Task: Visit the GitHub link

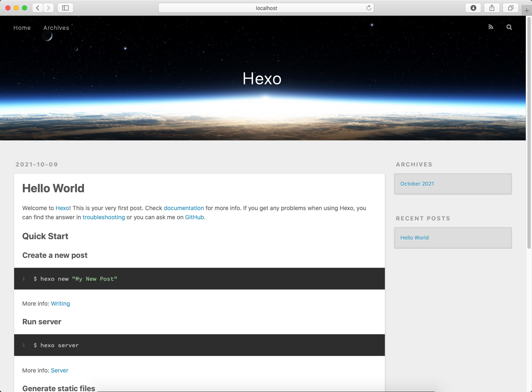Action: [195, 217]
